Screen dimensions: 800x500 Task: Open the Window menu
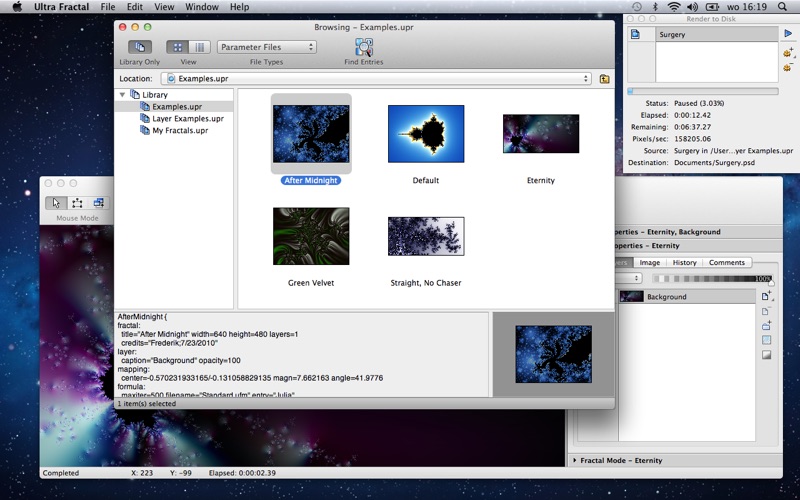click(202, 7)
